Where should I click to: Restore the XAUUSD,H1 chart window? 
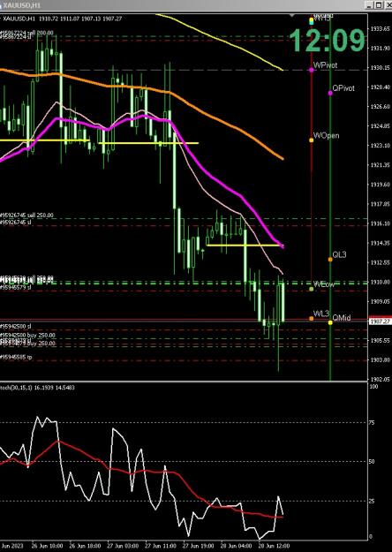tap(378, 5)
